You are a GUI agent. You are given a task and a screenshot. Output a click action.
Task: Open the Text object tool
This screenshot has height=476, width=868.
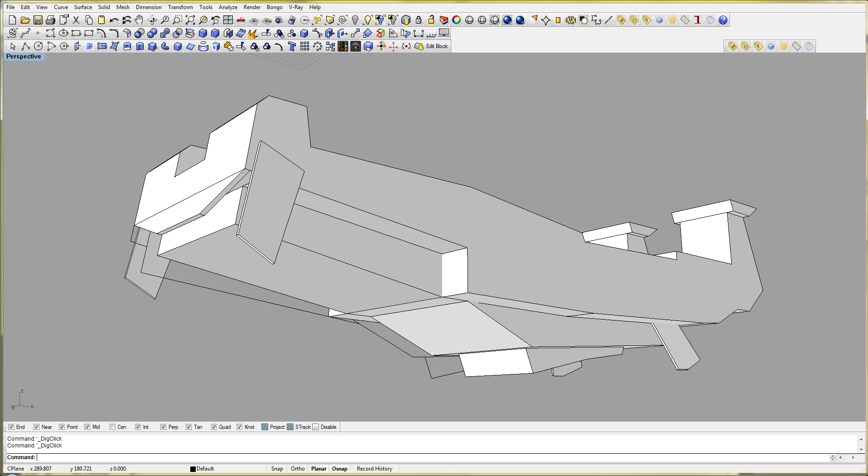click(x=292, y=46)
